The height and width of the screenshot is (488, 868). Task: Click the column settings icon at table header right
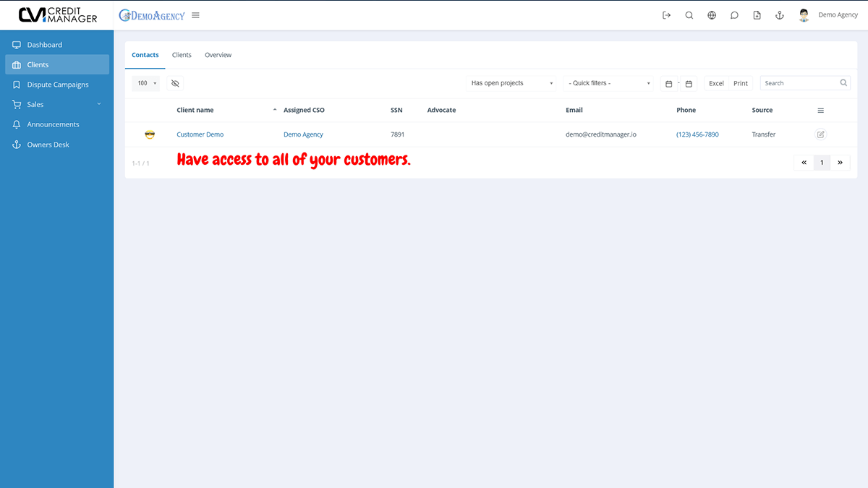[820, 110]
